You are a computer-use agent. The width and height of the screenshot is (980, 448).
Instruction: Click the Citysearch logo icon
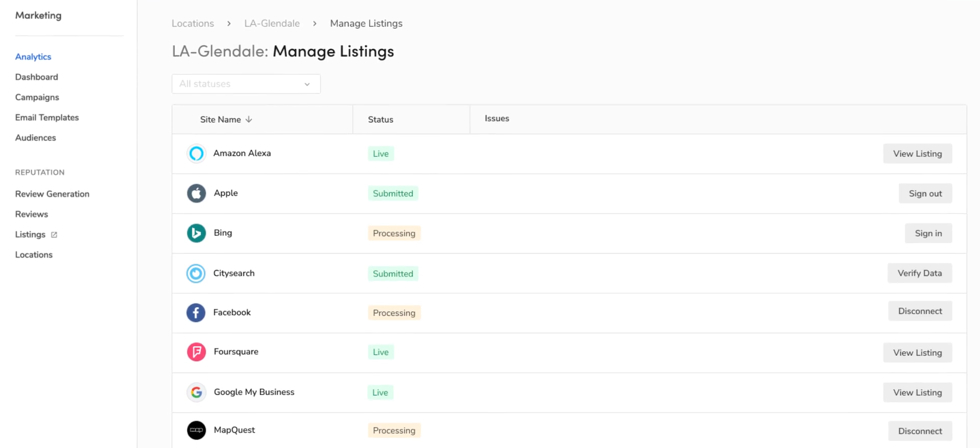pos(196,274)
